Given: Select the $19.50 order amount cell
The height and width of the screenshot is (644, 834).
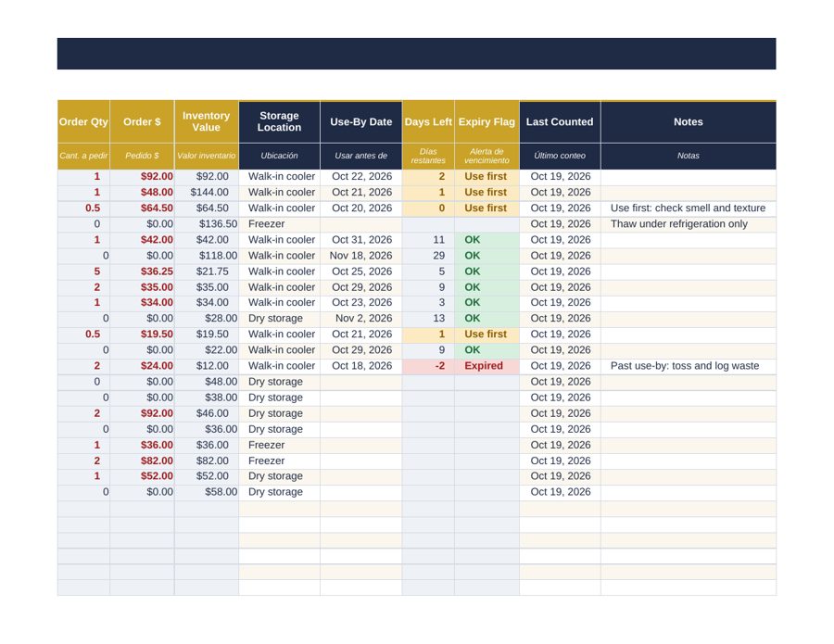Looking at the screenshot, I should coord(142,335).
